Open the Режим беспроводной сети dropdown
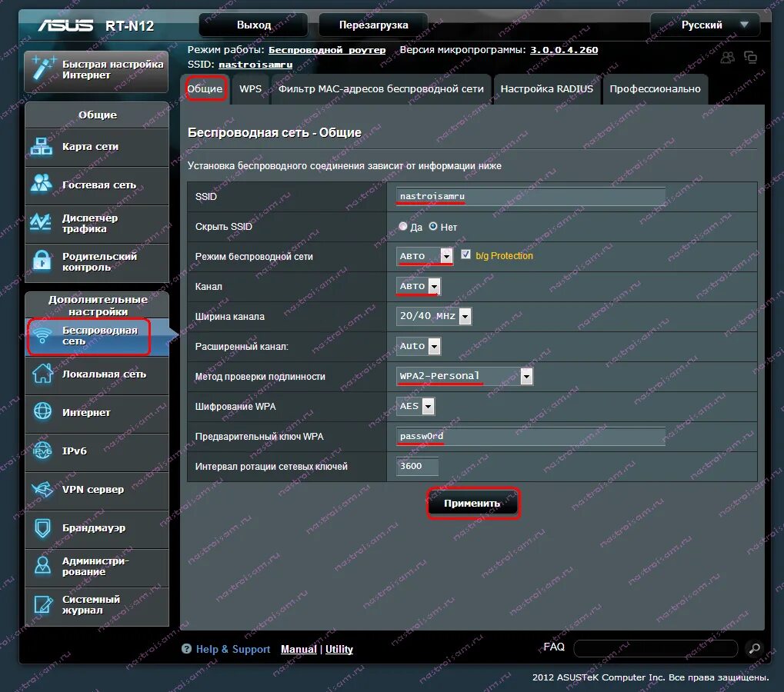The height and width of the screenshot is (692, 784). [425, 256]
